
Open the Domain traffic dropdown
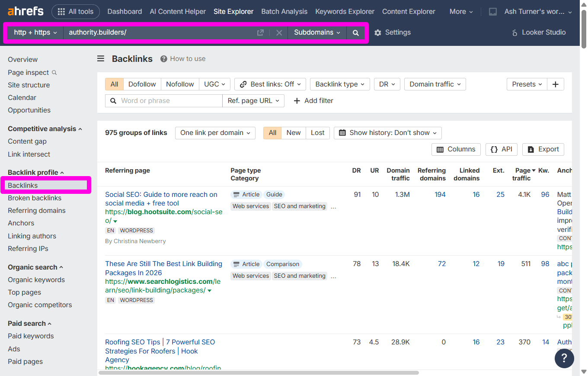click(435, 84)
